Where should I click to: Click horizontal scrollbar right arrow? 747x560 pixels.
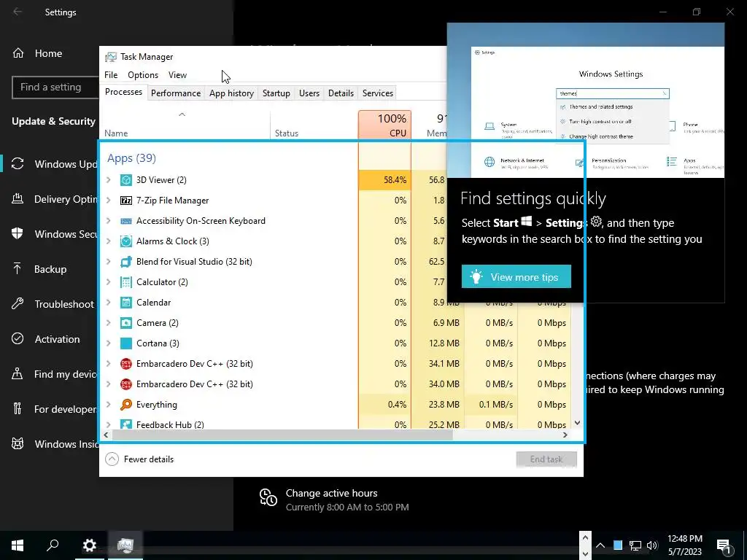(565, 435)
